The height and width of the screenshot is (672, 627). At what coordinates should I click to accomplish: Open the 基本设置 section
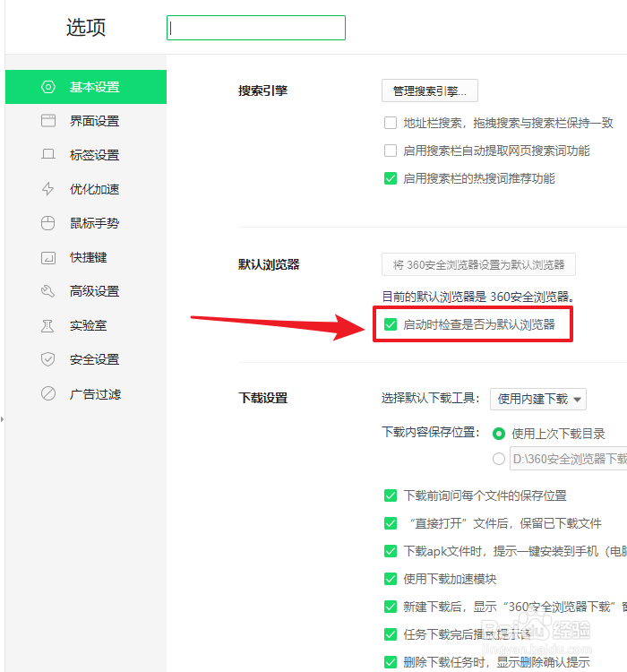click(x=86, y=87)
